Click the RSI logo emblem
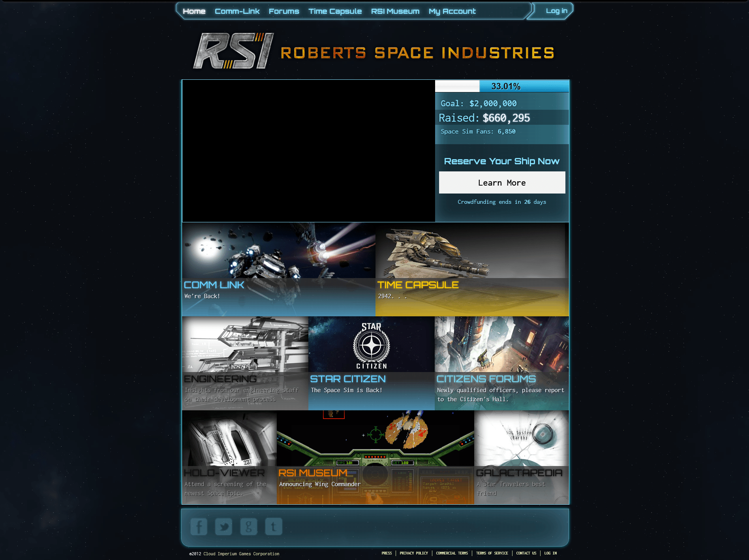Screen dimensions: 749x560 pyautogui.click(x=233, y=51)
